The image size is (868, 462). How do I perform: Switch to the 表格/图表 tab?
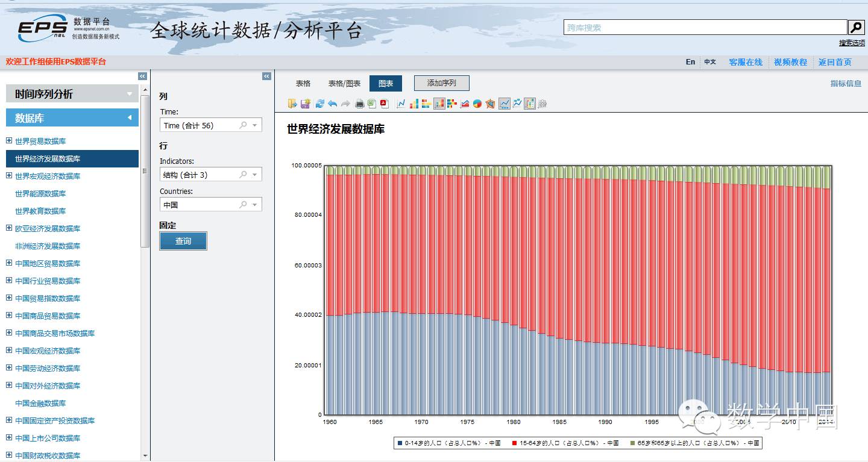click(344, 84)
